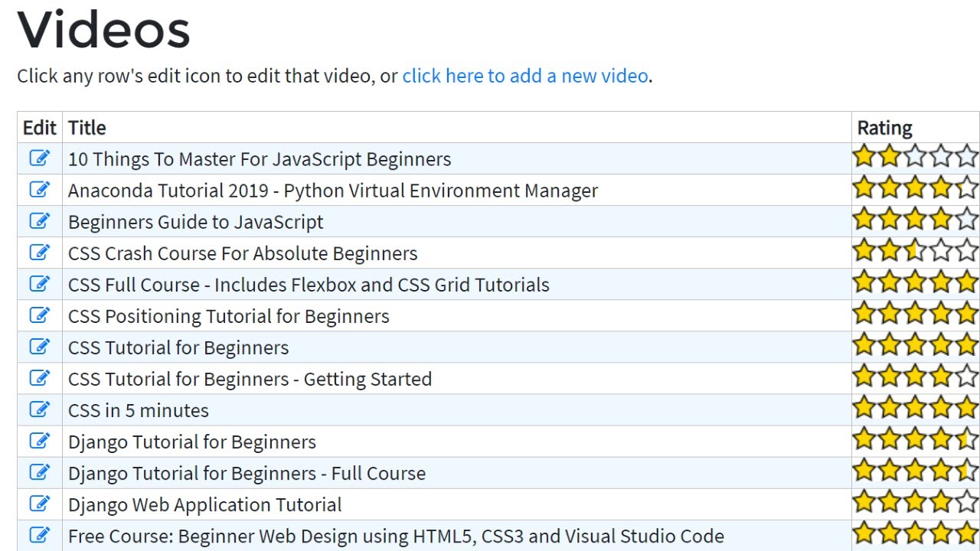Click the Anaconda Tutorial 2019 title text
Screen dimensions: 980x551
point(333,191)
